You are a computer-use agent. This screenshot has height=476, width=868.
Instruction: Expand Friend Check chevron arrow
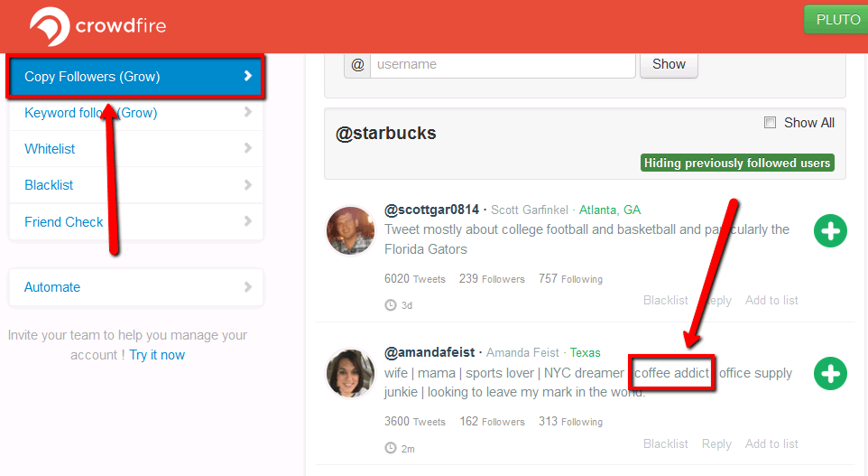click(248, 221)
